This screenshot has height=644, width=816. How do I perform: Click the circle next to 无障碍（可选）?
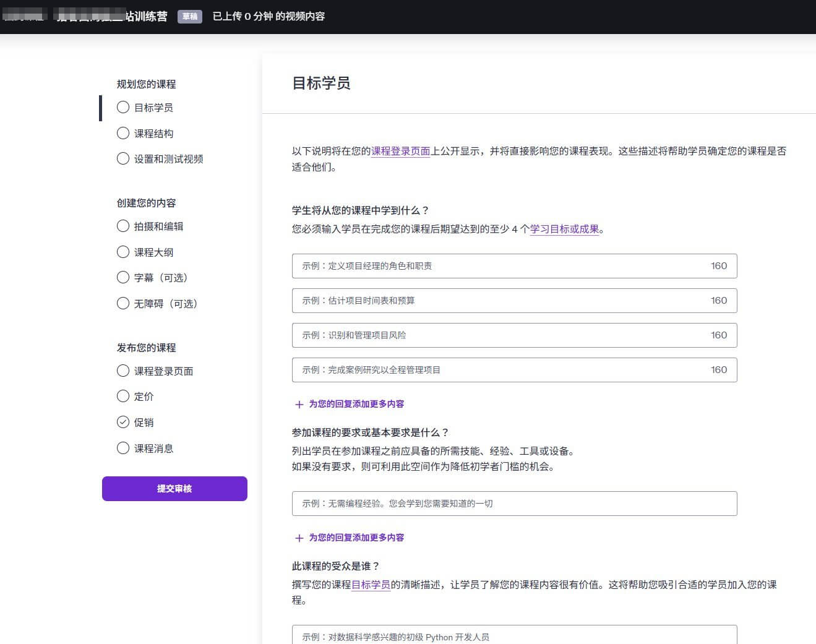pos(123,303)
